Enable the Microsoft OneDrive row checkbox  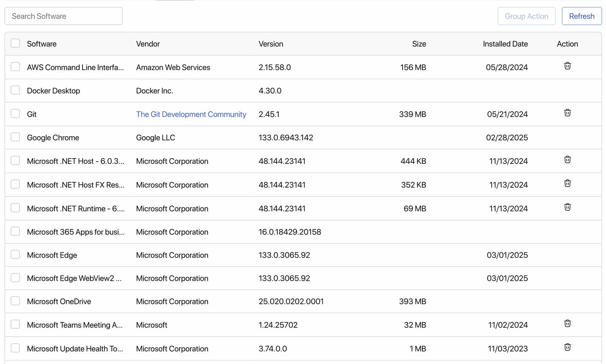point(15,301)
